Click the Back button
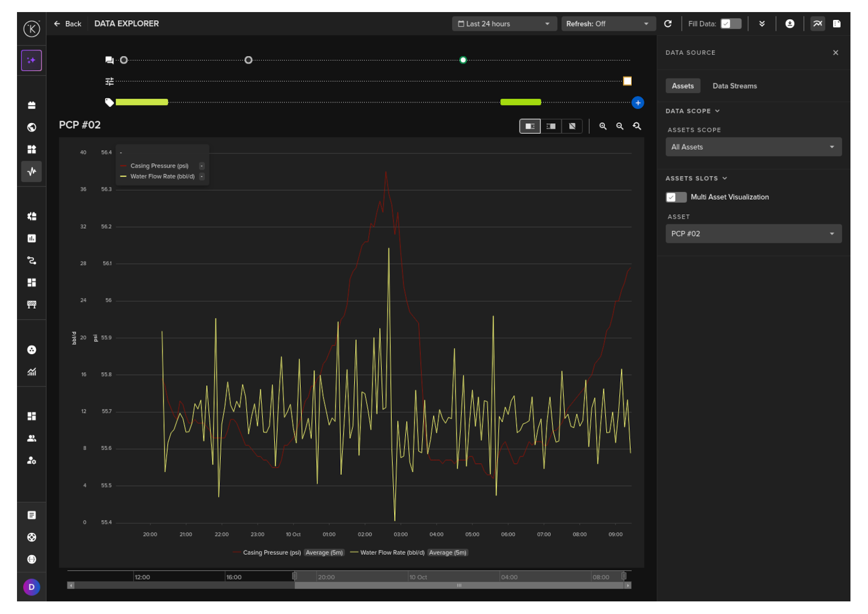Viewport: 868px width, 614px height. [67, 24]
